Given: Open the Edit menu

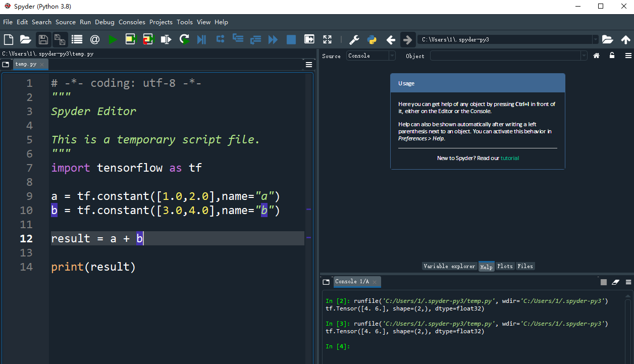Looking at the screenshot, I should (x=22, y=22).
